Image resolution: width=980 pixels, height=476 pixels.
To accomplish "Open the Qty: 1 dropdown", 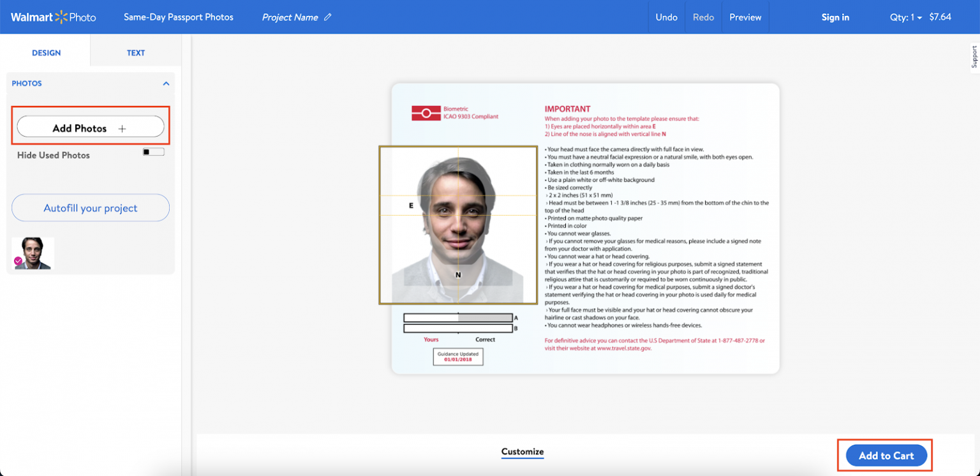I will [906, 17].
